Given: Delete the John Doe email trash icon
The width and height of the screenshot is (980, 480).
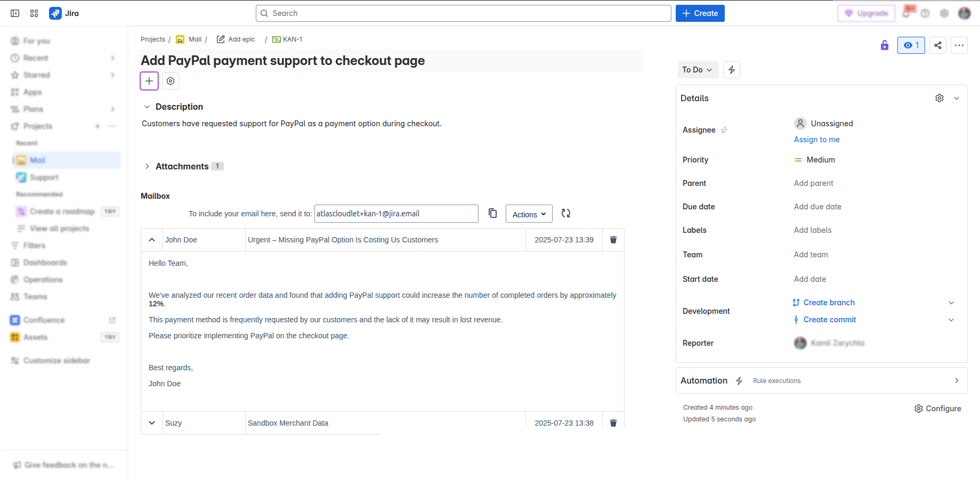Looking at the screenshot, I should click(x=613, y=240).
